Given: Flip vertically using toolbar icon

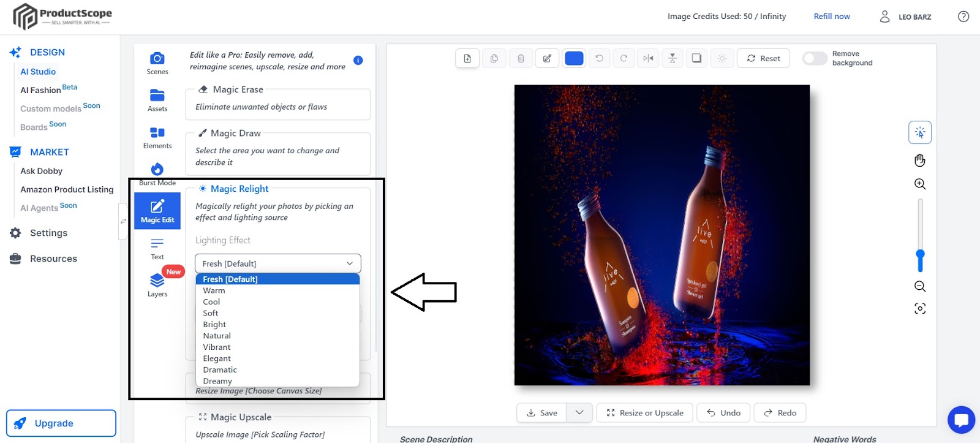Looking at the screenshot, I should pos(673,58).
